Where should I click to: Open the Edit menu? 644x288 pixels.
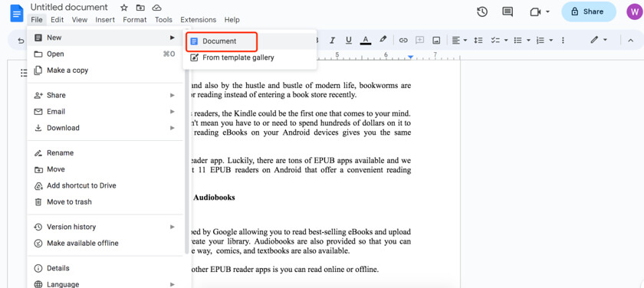point(57,20)
